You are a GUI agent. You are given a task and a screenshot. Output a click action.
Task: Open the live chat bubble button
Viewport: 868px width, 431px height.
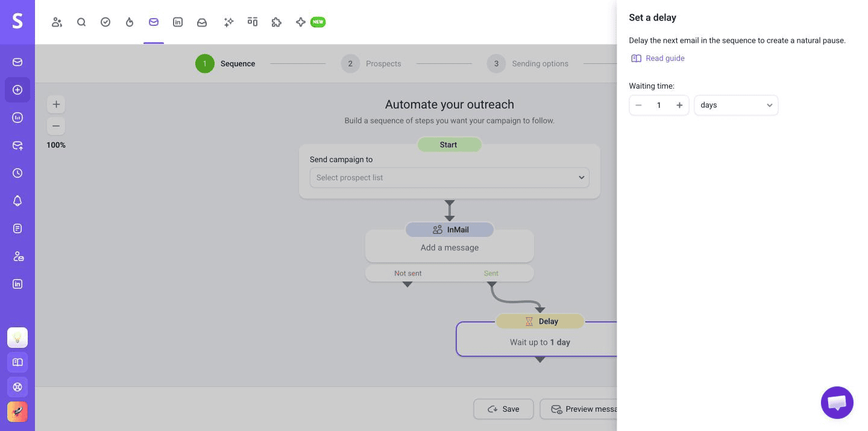click(837, 403)
